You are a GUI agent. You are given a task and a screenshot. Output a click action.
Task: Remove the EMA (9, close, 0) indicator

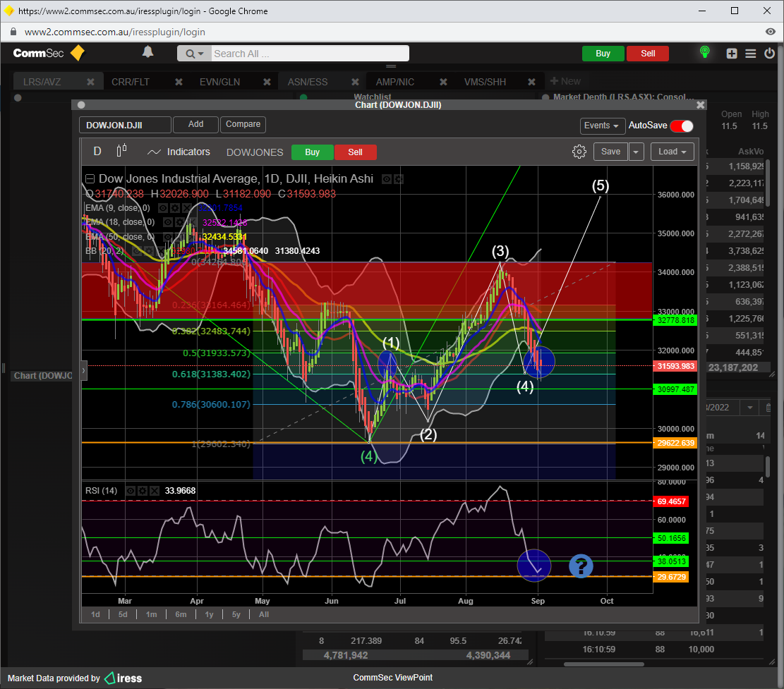click(186, 208)
